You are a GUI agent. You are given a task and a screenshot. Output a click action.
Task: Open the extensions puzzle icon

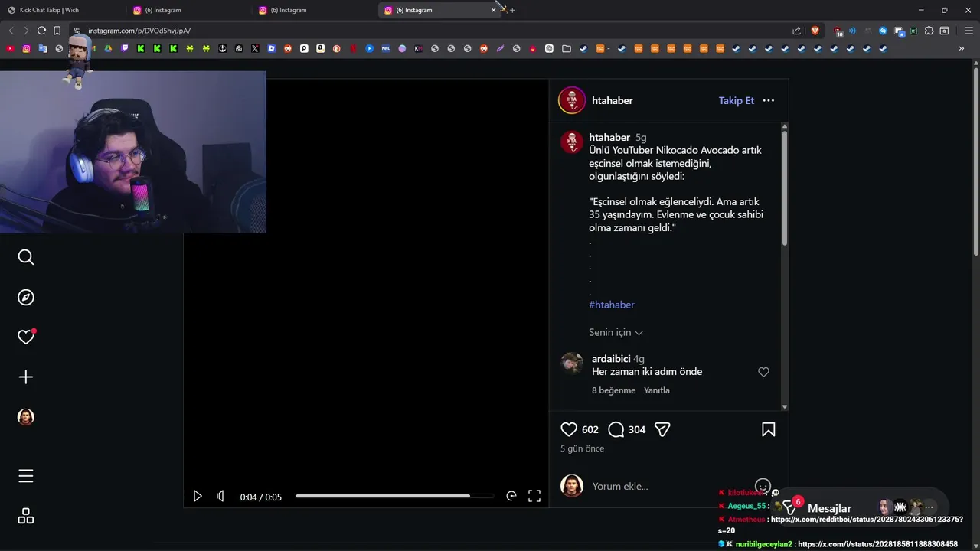[x=929, y=31]
